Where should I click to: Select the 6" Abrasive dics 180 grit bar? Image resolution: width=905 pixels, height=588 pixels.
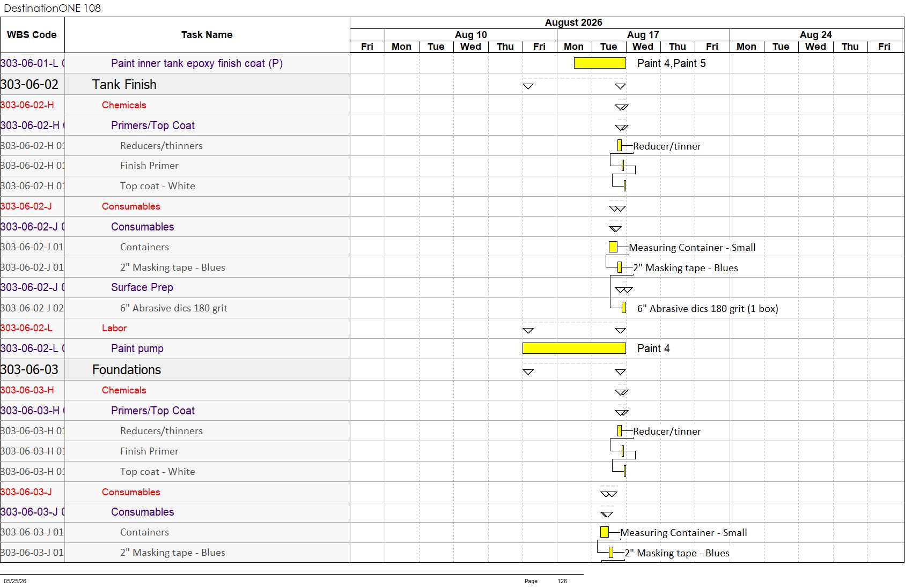coord(624,308)
